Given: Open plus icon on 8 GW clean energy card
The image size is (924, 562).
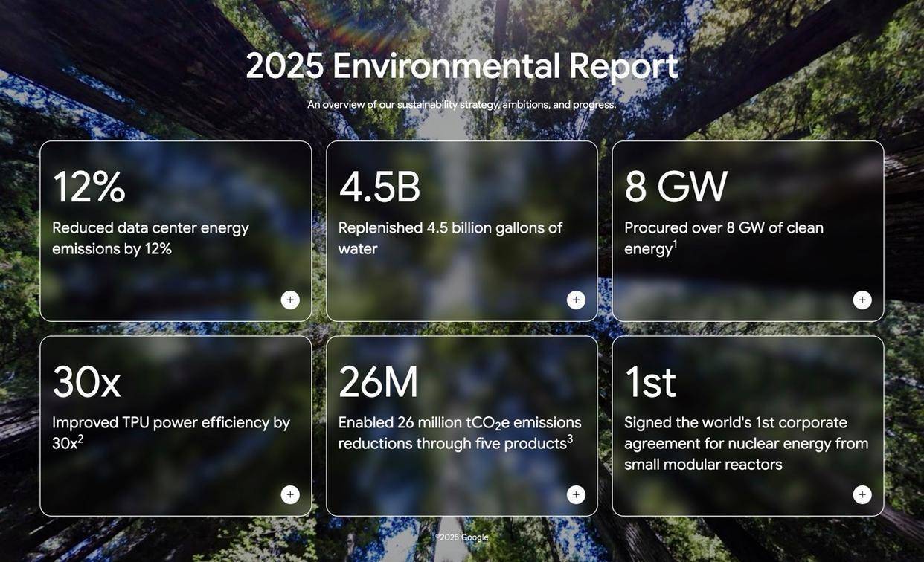Looking at the screenshot, I should pyautogui.click(x=862, y=300).
